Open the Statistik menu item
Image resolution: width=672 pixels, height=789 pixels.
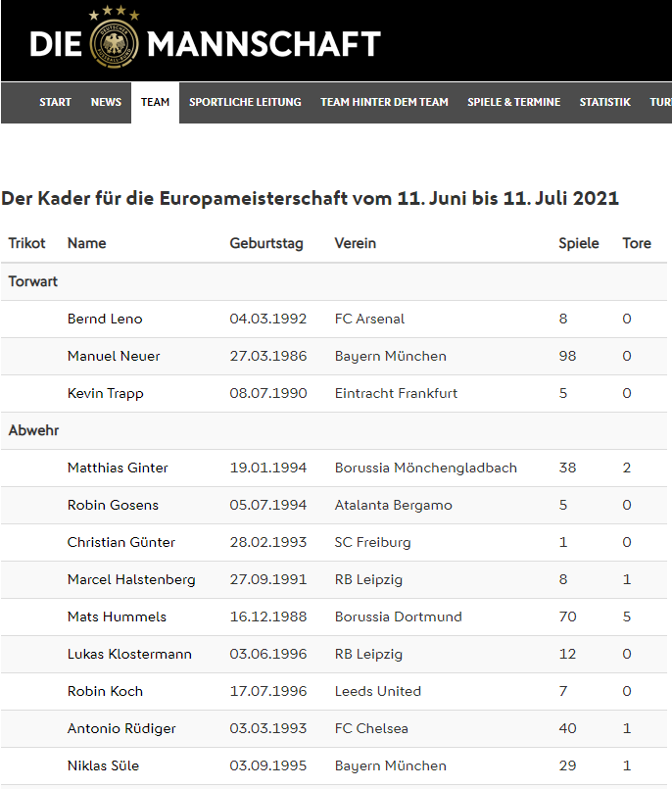(604, 102)
